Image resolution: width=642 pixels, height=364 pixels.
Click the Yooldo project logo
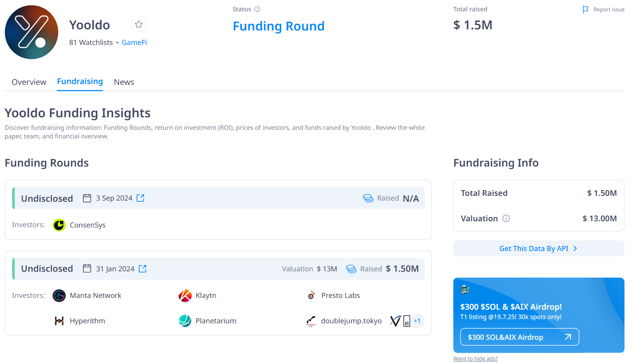31,32
